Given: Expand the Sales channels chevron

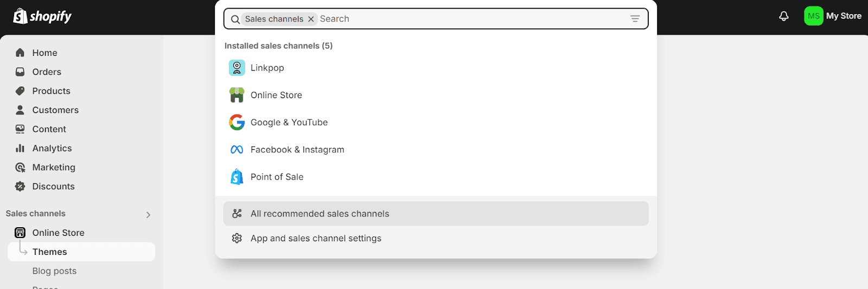Looking at the screenshot, I should 148,215.
